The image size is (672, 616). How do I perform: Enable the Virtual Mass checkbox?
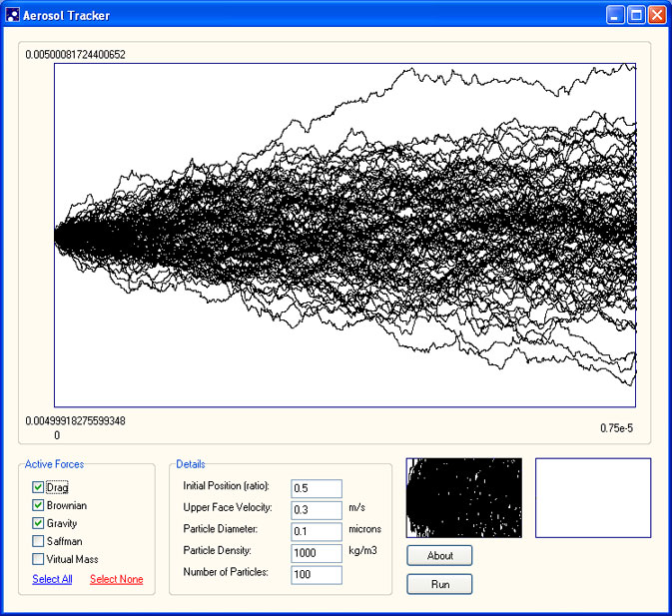38,559
